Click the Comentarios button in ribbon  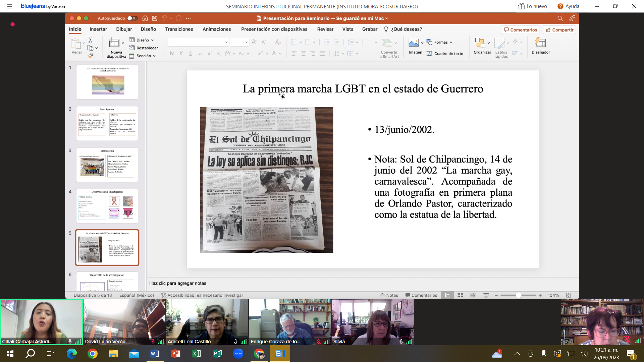pyautogui.click(x=520, y=30)
